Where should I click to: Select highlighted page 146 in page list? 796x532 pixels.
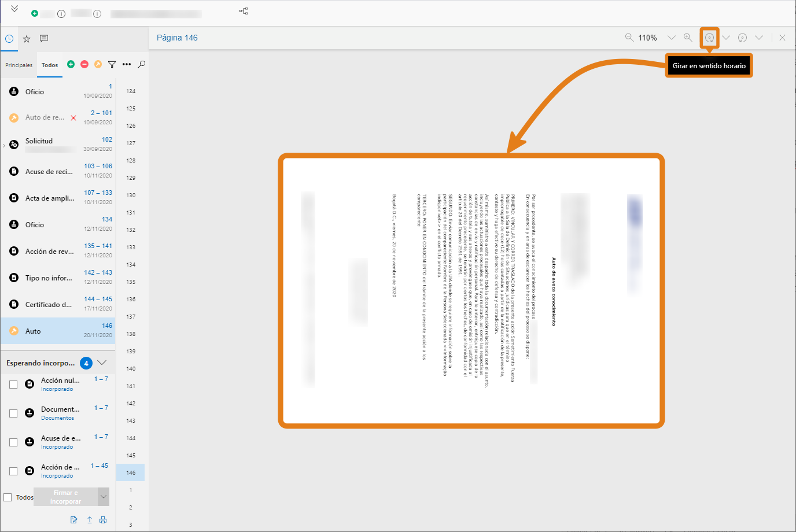tap(131, 473)
